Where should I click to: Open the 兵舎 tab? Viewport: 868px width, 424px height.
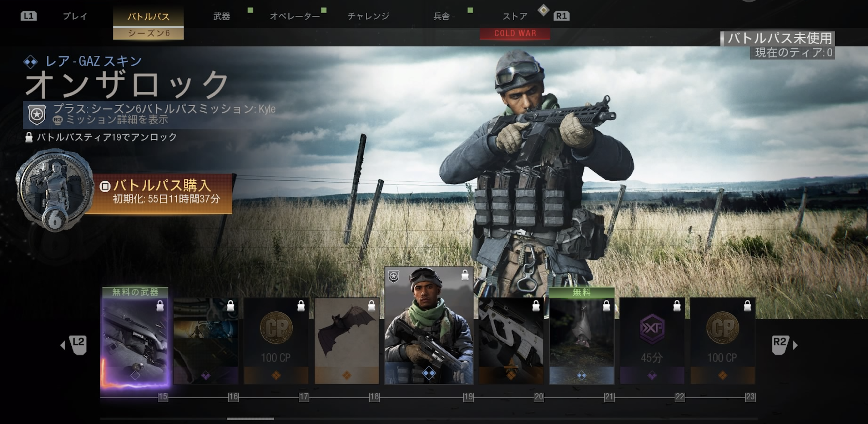(x=441, y=16)
